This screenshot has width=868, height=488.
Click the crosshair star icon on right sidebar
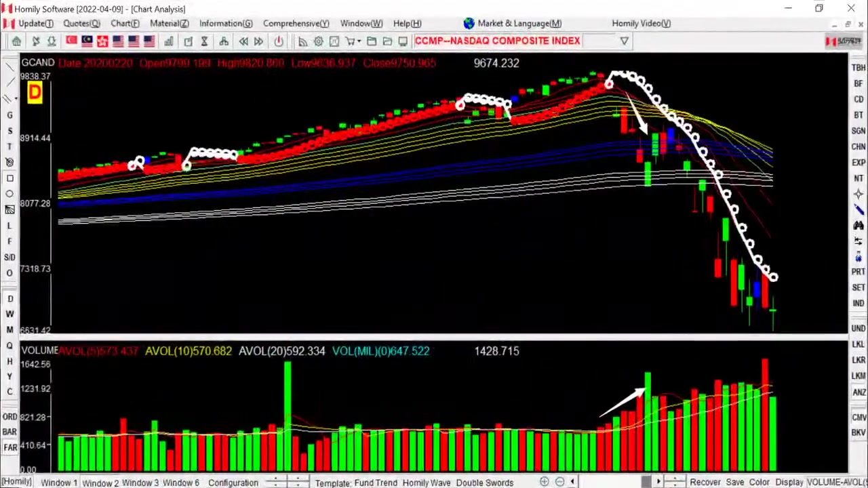pos(859,195)
